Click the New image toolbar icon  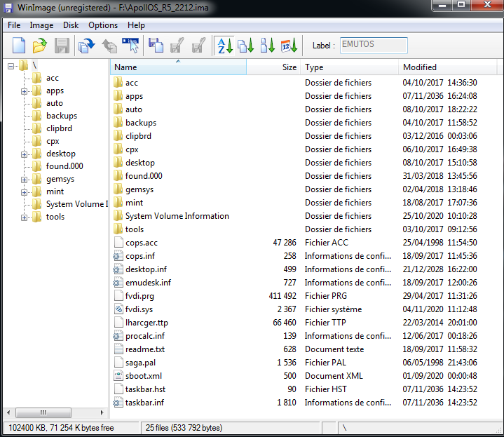point(19,46)
